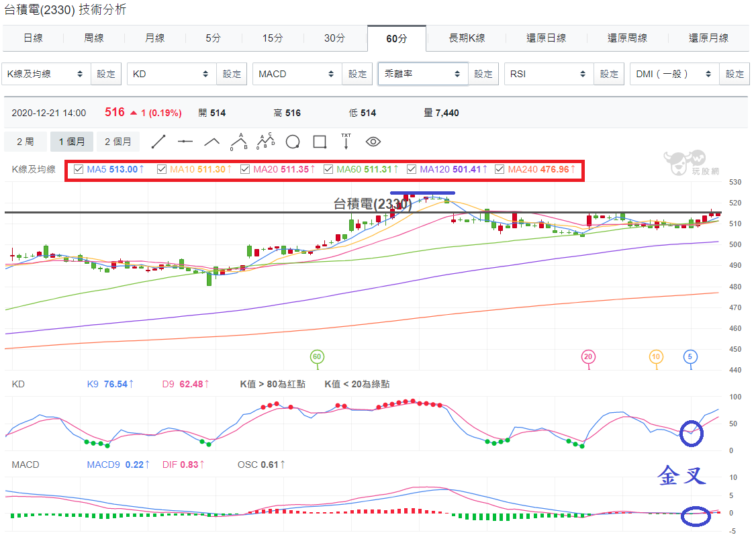Click 設定 next to the MACD dropdown

357,74
